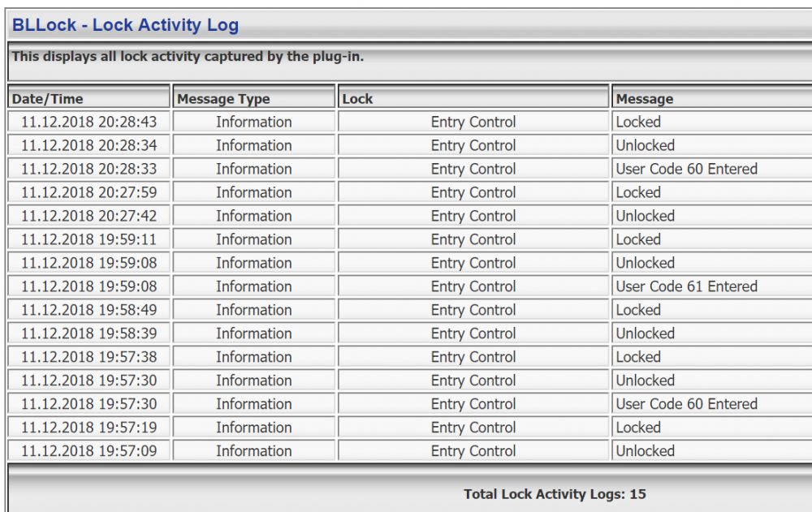Click the 19:57:38 timestamp cell
The height and width of the screenshot is (512, 812).
point(89,358)
